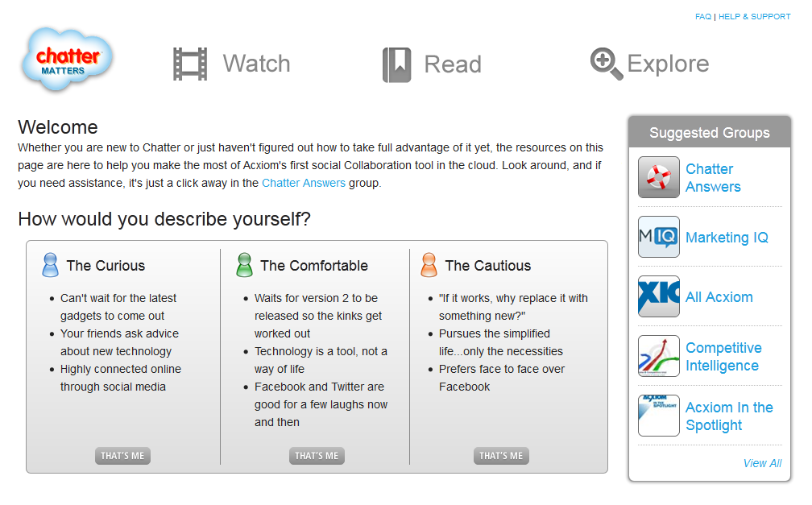Click bullet 'Can't wait for the latest gadgets'
This screenshot has width=812, height=505.
coord(118,307)
